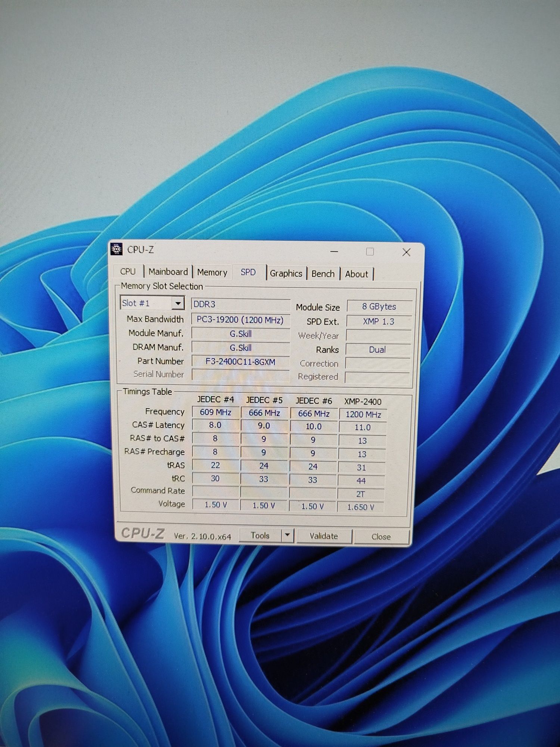The height and width of the screenshot is (747, 560).
Task: Click the 9.0 CAS# Latency cell
Action: (264, 426)
